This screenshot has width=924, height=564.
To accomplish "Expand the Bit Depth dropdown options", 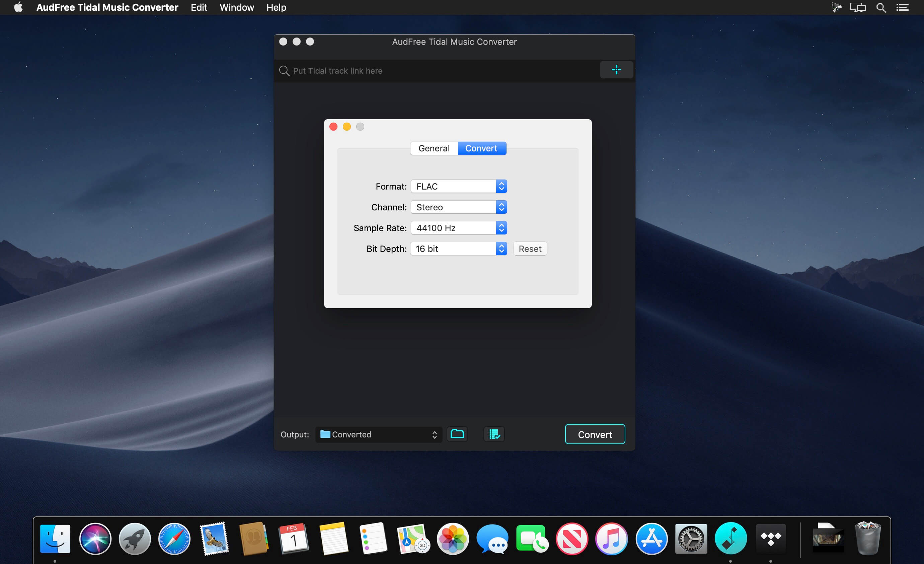I will click(x=501, y=248).
